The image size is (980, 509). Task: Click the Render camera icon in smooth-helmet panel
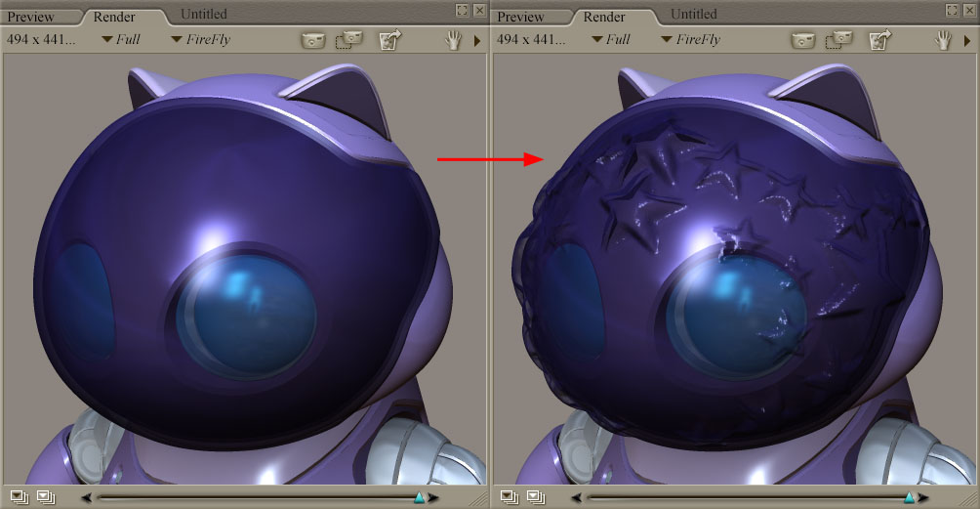click(313, 41)
